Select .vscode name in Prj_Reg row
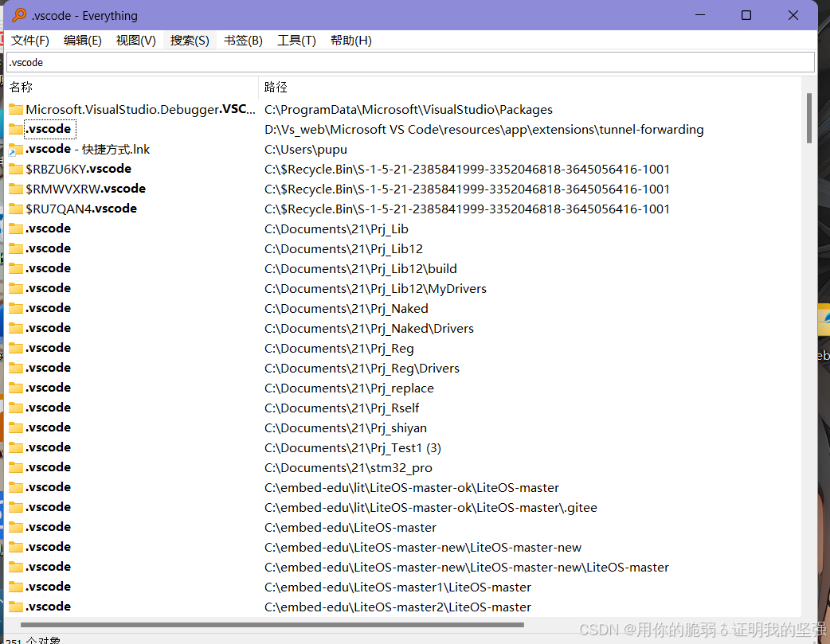The height and width of the screenshot is (644, 830). click(x=48, y=348)
